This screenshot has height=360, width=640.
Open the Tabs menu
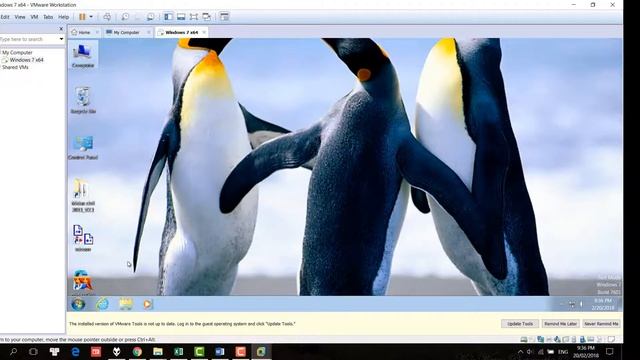(48, 17)
